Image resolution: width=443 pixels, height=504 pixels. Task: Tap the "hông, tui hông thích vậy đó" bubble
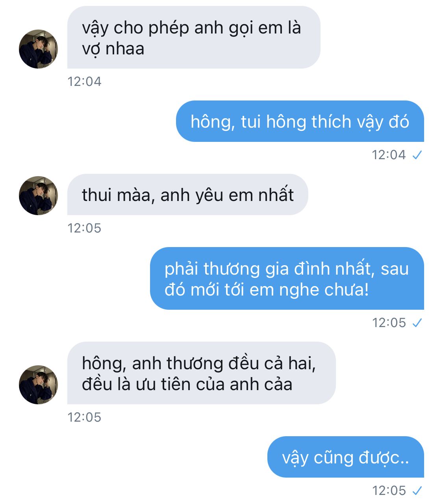coord(300,121)
